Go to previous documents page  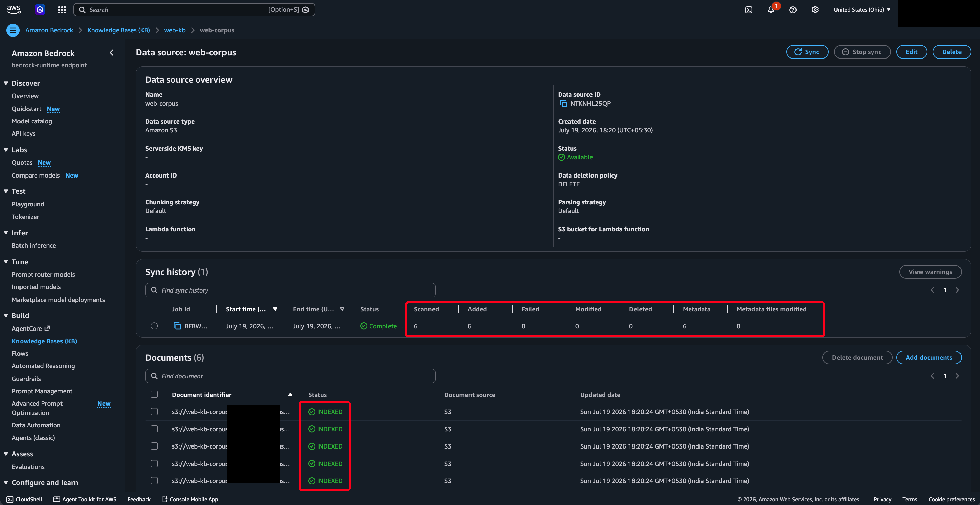(x=933, y=376)
